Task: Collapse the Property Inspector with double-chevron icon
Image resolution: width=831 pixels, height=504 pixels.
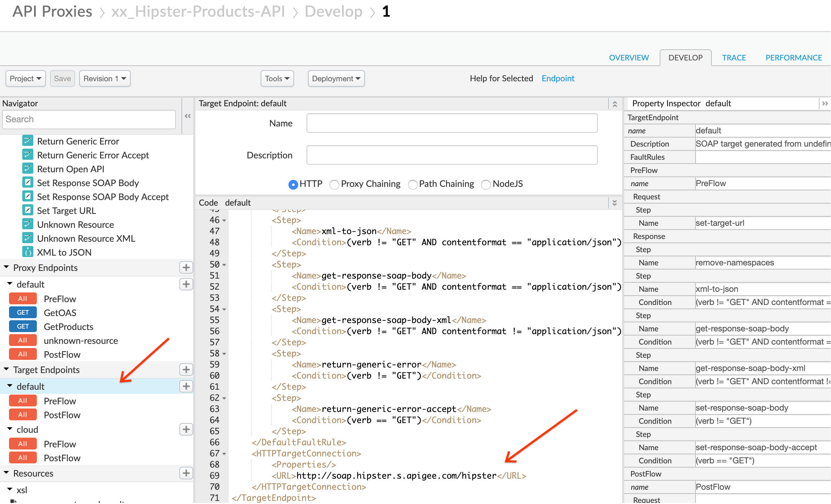Action: click(x=825, y=104)
